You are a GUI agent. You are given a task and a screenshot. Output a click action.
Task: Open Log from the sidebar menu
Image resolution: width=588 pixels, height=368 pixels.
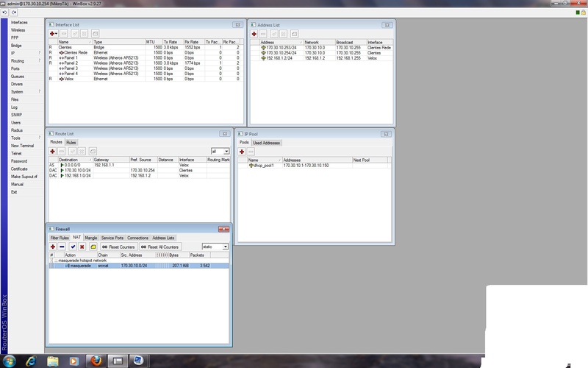(14, 107)
